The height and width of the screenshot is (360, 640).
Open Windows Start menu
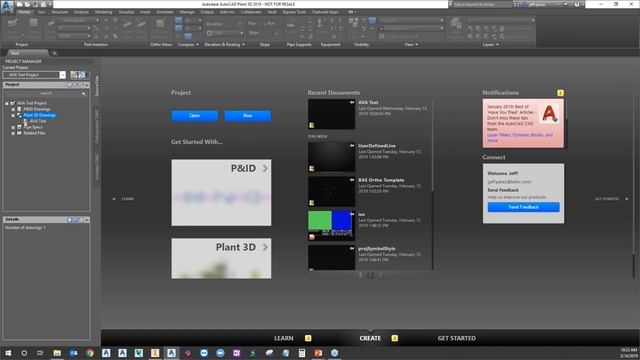(8, 353)
